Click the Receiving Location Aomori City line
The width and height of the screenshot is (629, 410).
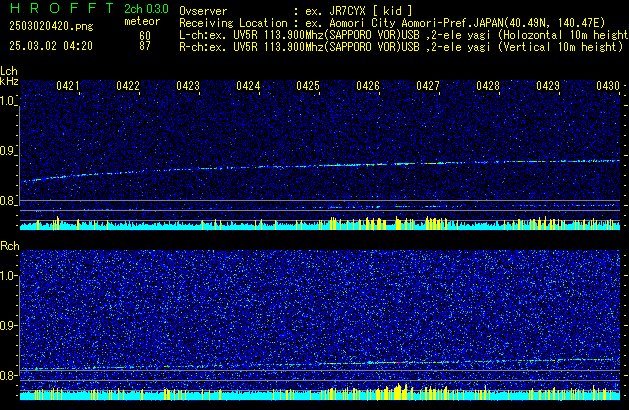coord(392,23)
